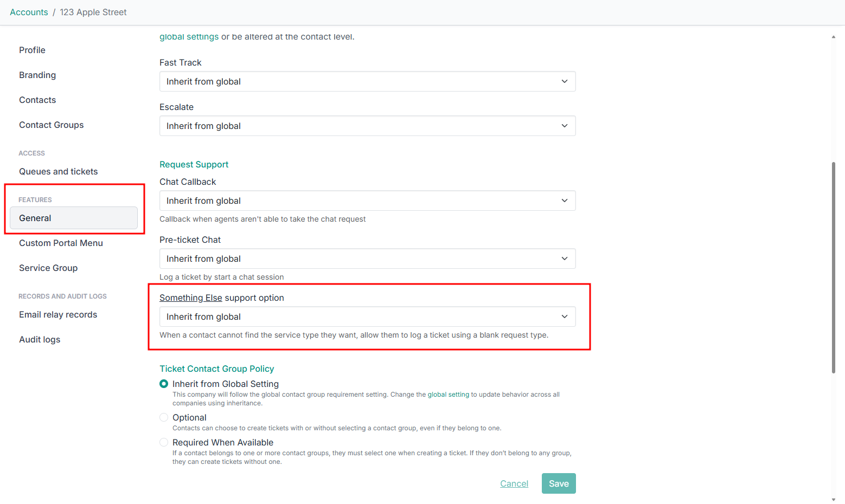Select Inherit from Global Setting radio
845x504 pixels.
pos(164,384)
